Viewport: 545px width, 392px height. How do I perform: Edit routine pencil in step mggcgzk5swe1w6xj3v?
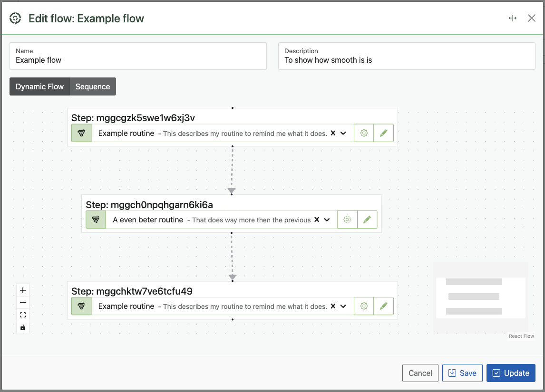(x=384, y=133)
